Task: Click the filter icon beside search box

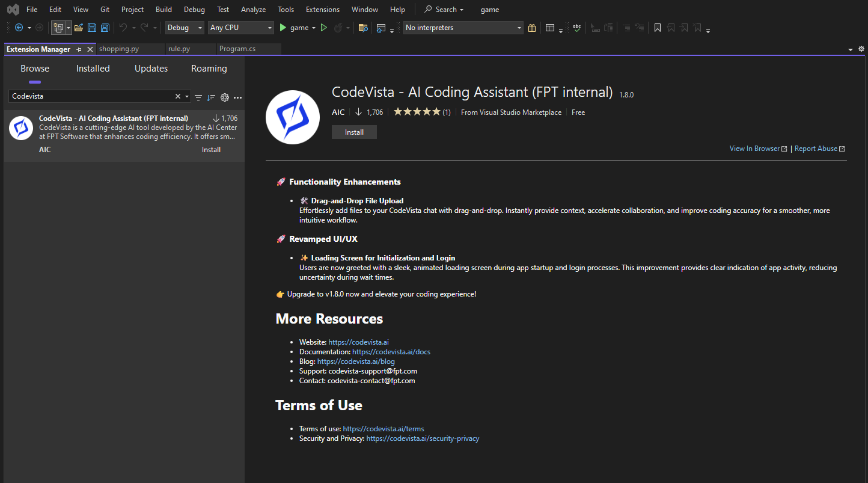Action: coord(198,97)
